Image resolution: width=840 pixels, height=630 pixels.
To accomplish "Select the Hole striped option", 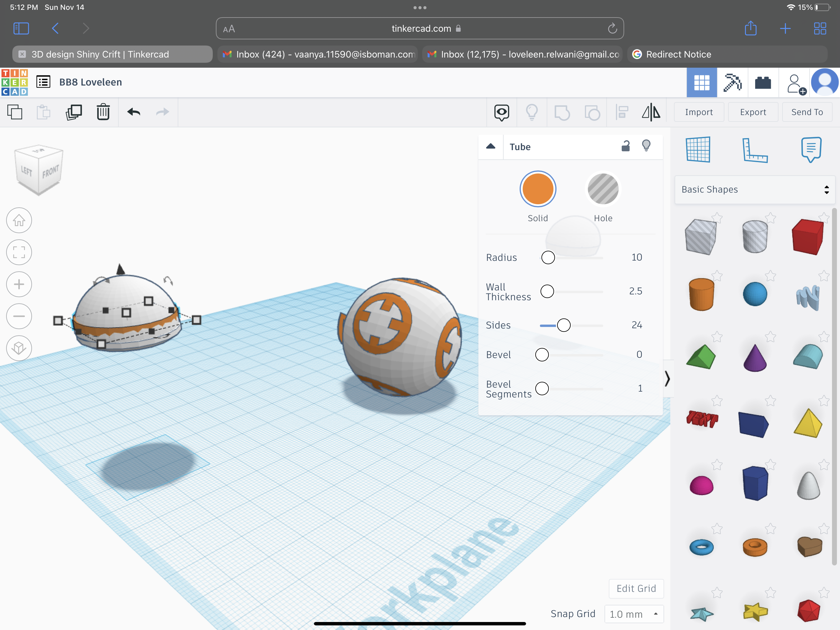I will [603, 189].
